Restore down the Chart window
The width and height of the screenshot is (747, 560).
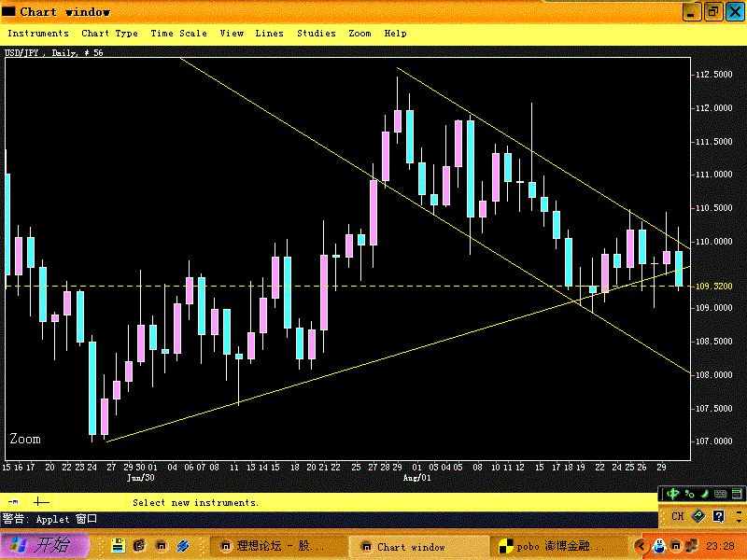tap(712, 12)
